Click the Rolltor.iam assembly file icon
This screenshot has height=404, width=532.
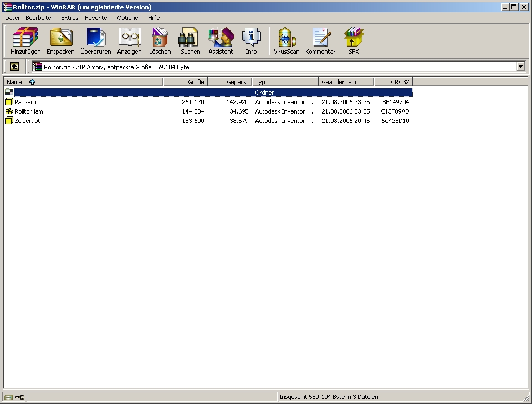[x=9, y=111]
